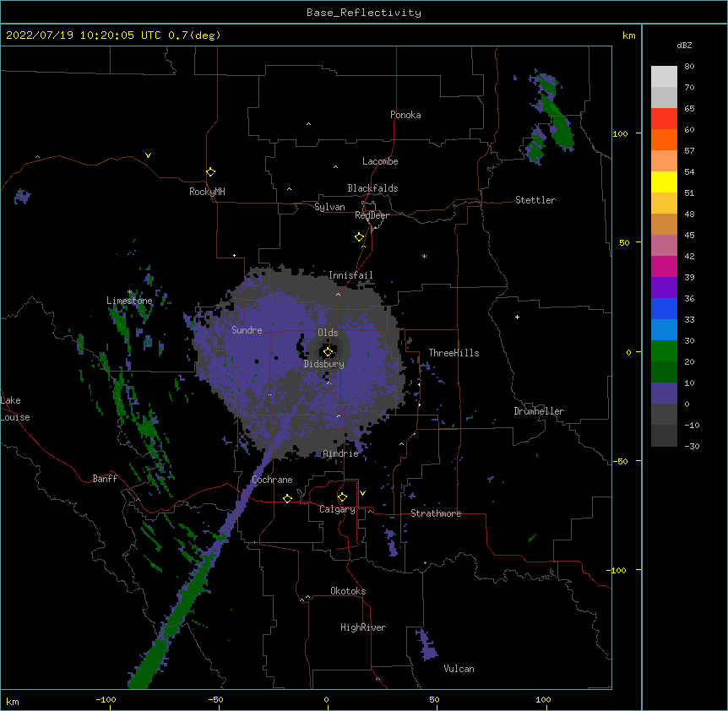Pick the red 65-60 dBZ legend swatch
The image size is (728, 711).
[x=664, y=119]
